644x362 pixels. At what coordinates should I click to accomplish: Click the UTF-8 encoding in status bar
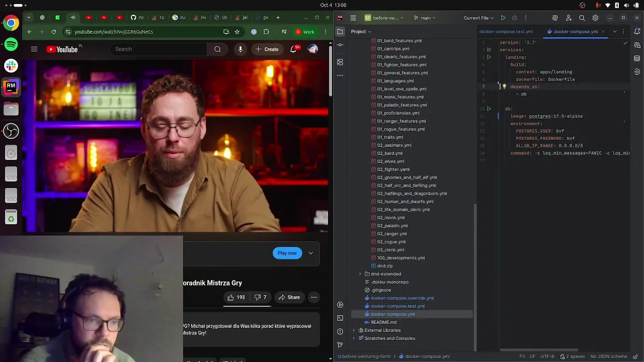pyautogui.click(x=547, y=356)
